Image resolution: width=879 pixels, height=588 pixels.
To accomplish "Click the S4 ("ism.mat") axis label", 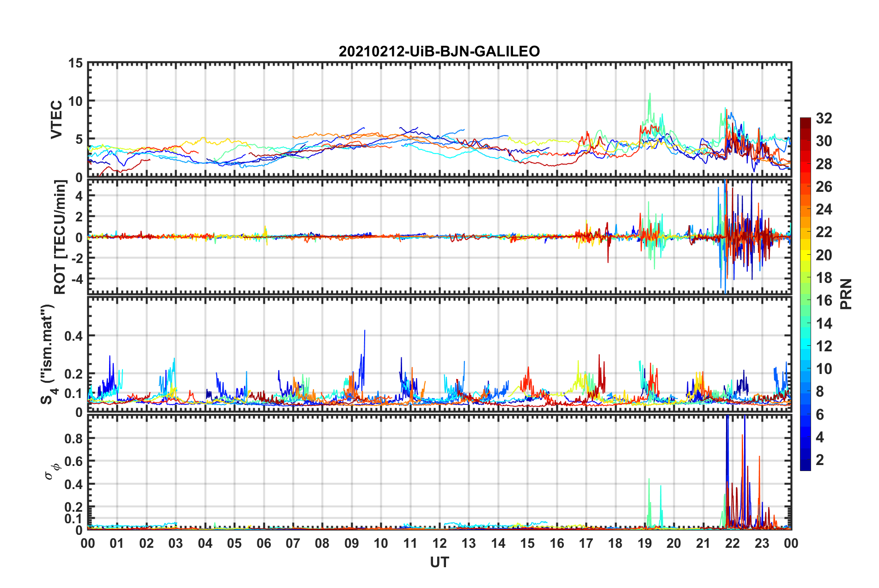I will point(49,354).
